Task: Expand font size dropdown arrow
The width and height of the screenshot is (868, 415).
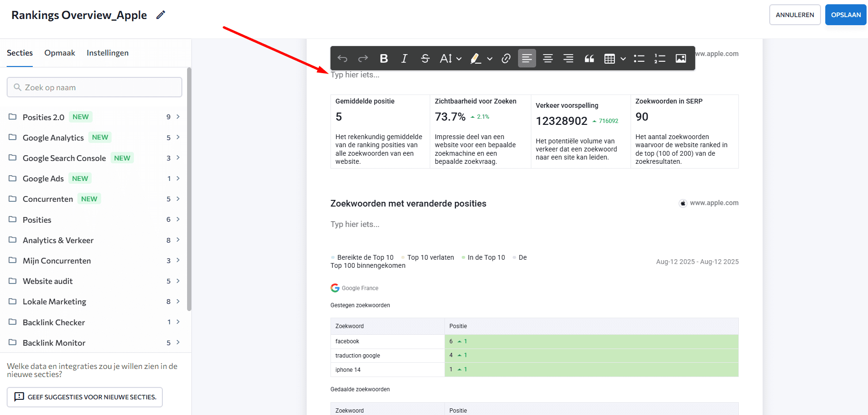Action: pyautogui.click(x=459, y=59)
